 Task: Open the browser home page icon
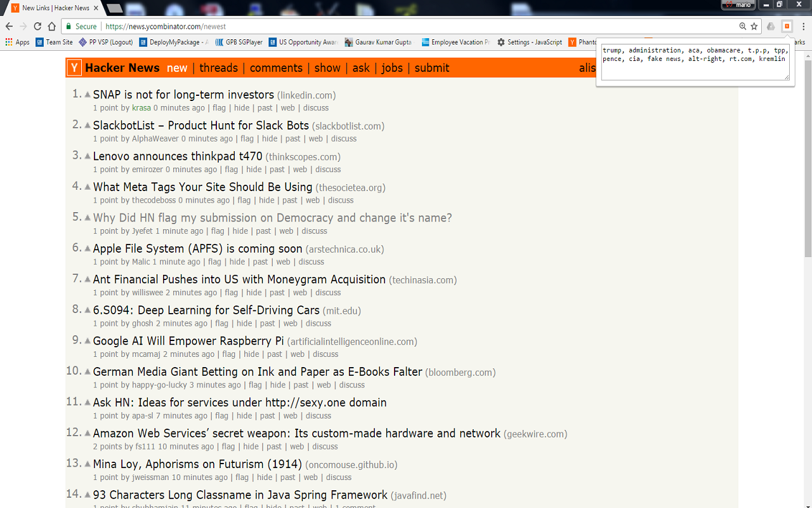pos(51,27)
